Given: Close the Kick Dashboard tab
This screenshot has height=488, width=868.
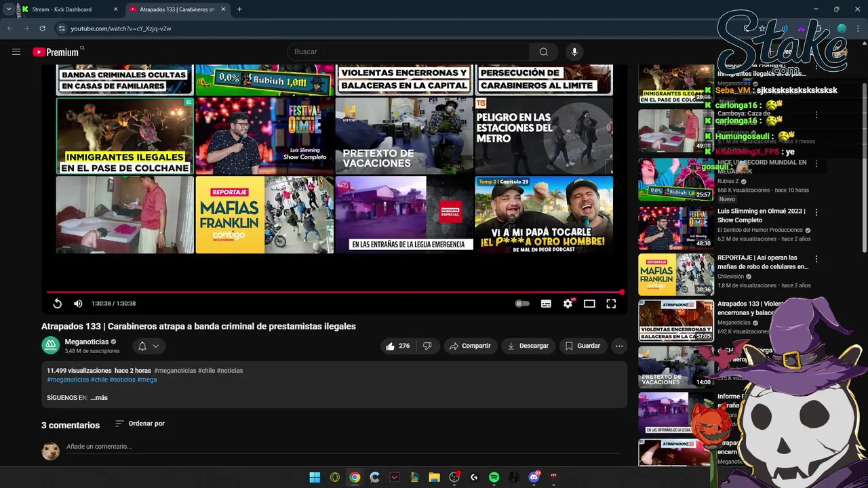Looking at the screenshot, I should [115, 9].
